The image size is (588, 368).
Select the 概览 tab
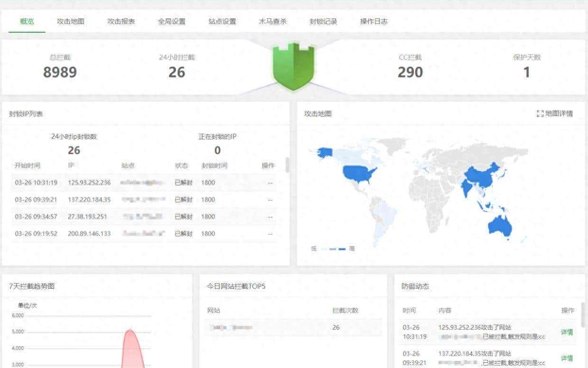[x=26, y=21]
